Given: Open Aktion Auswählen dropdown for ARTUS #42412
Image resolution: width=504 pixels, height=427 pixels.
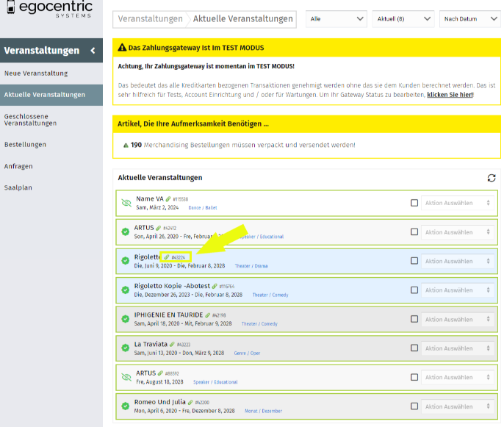Looking at the screenshot, I should pos(456,232).
